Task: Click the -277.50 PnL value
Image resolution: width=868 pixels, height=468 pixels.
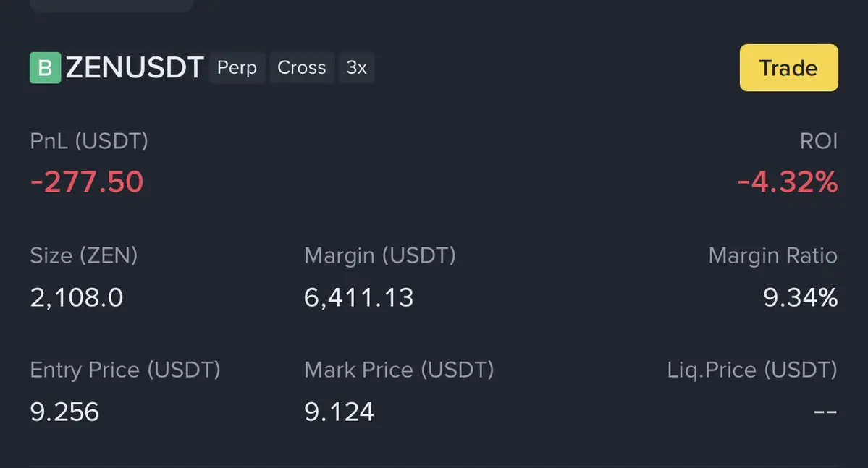Action: 87,182
